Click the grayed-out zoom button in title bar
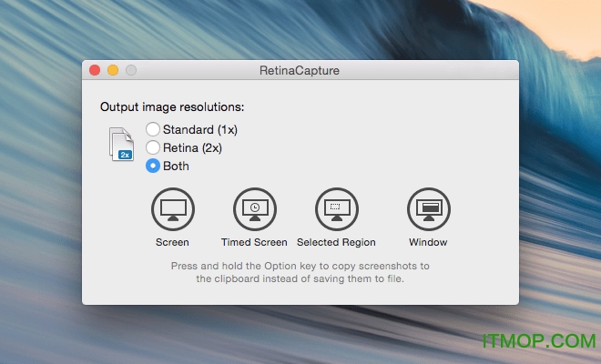 [x=131, y=70]
